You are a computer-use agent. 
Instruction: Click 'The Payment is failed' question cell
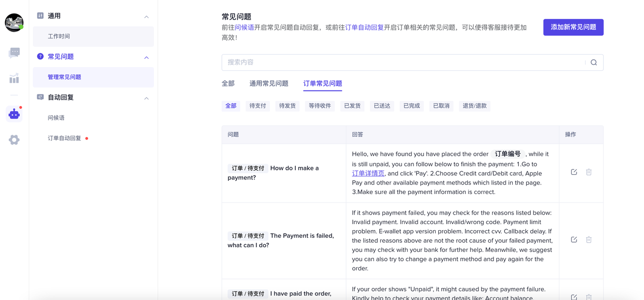[284, 241]
